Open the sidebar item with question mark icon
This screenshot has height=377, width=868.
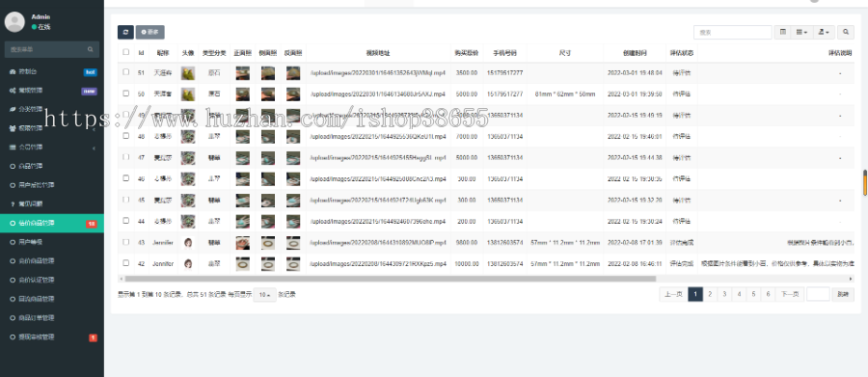[x=52, y=203]
